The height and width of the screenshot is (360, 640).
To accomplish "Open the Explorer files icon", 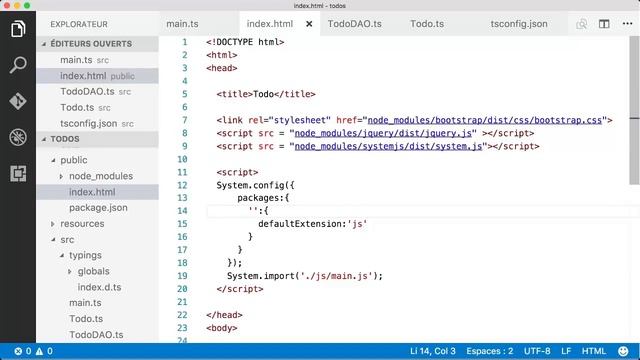I will (x=18, y=29).
